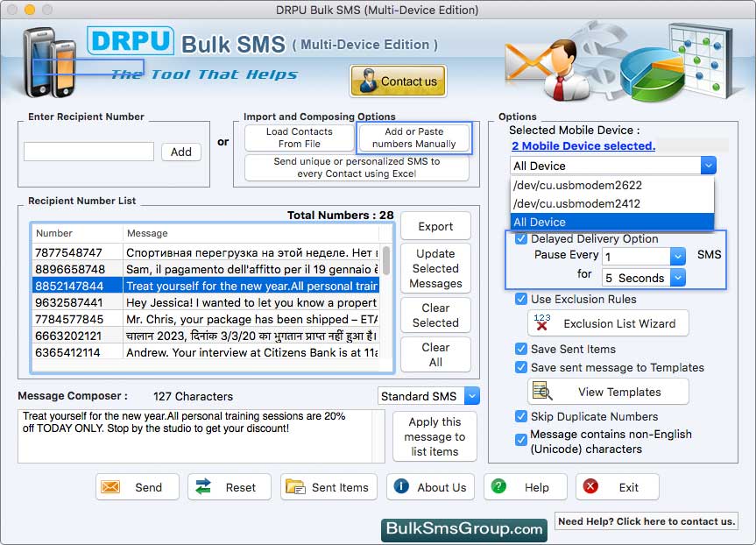
Task: Select row with number 9632587441
Action: coord(207,302)
